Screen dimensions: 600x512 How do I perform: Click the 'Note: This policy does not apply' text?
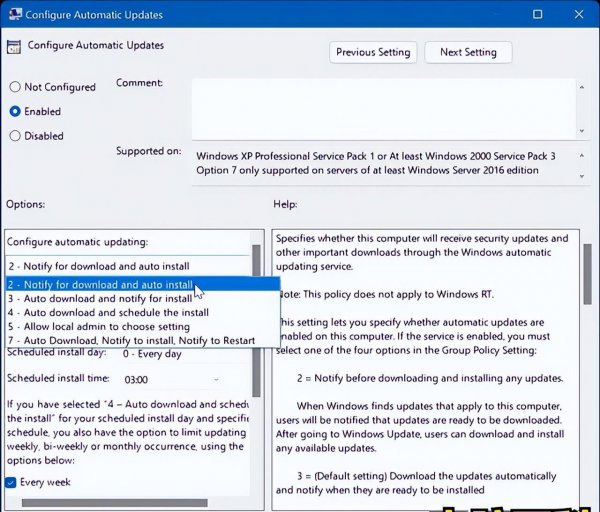pos(385,295)
